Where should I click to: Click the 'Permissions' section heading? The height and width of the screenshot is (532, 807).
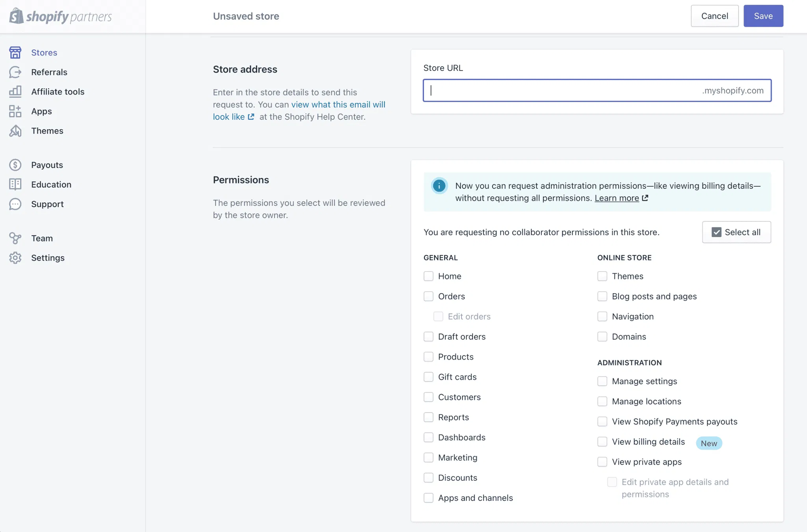(x=241, y=180)
